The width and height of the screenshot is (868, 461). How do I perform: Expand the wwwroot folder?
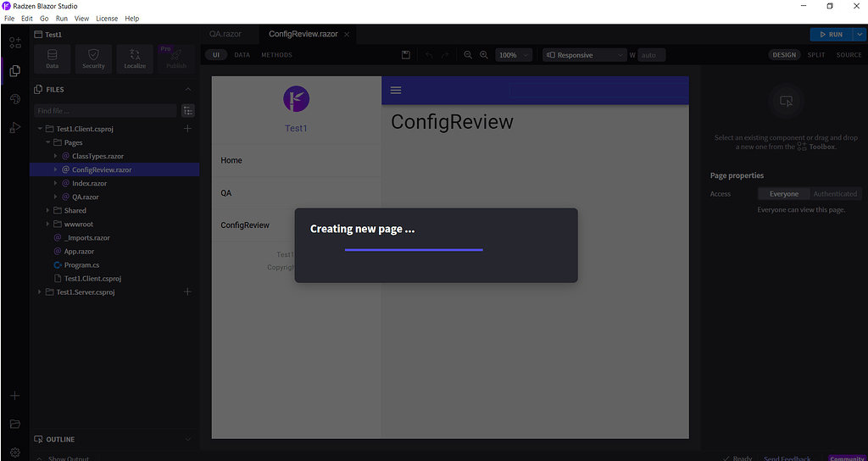pyautogui.click(x=47, y=224)
